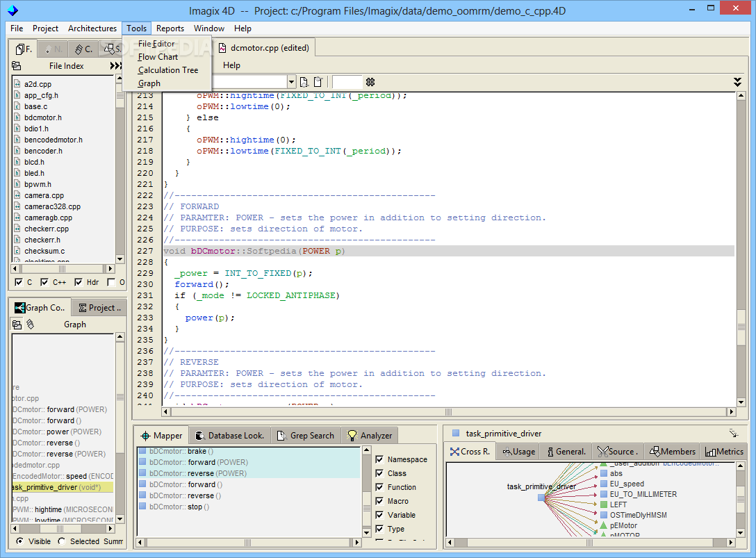Click the open-file icon in the editor toolbar

[304, 82]
